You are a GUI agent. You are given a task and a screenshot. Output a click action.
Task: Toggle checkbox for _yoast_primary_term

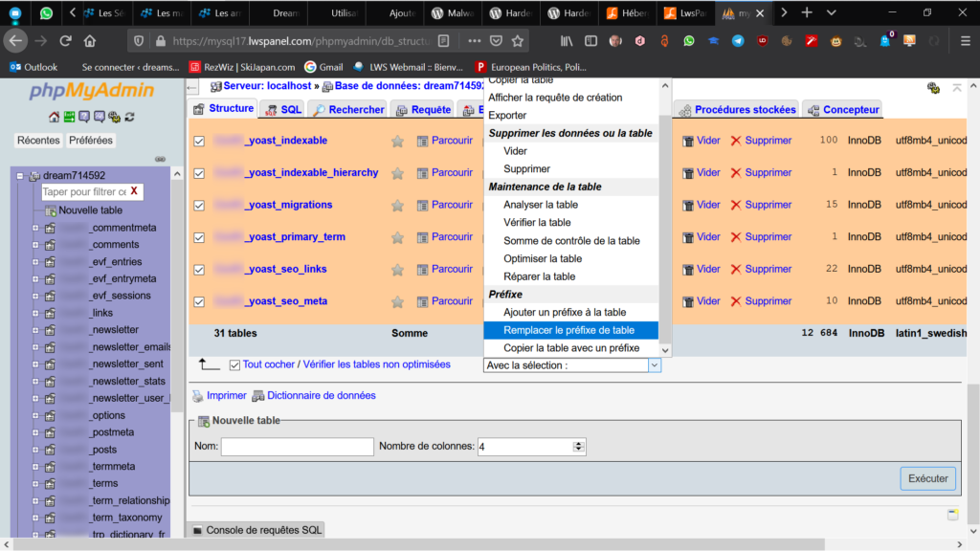(x=199, y=237)
